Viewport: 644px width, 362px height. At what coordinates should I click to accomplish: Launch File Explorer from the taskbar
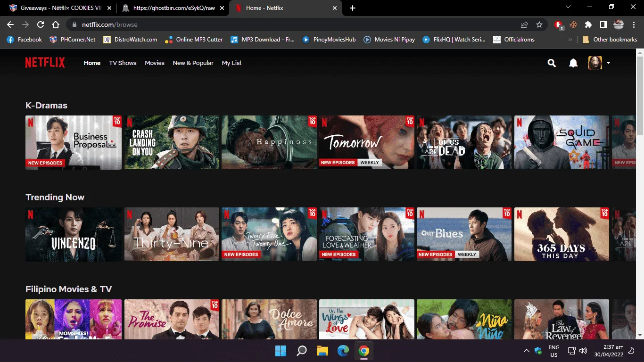click(x=322, y=351)
